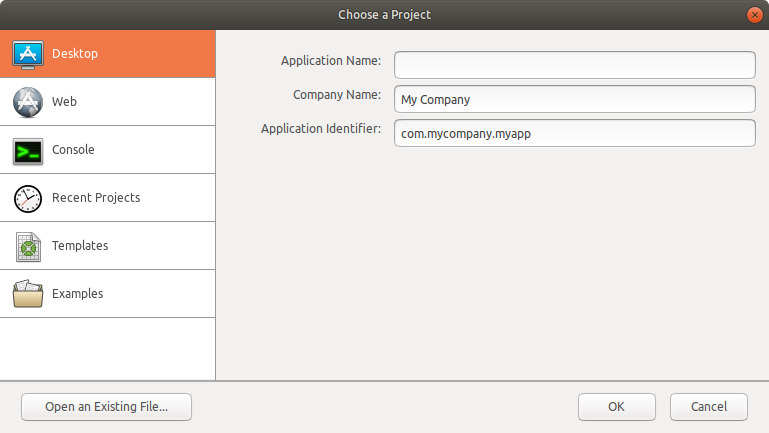Click the Open an Existing File button
The height and width of the screenshot is (433, 769).
tap(106, 407)
